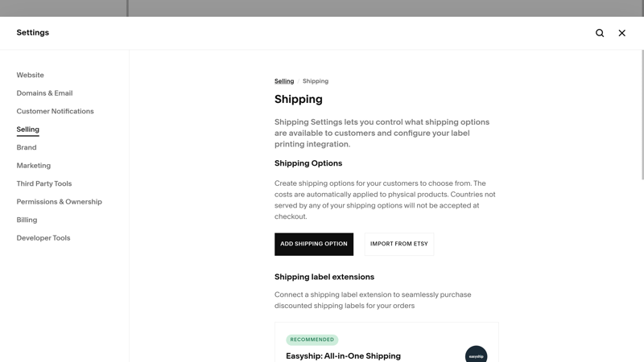Open Developer Tools settings
The width and height of the screenshot is (644, 362).
pos(43,237)
